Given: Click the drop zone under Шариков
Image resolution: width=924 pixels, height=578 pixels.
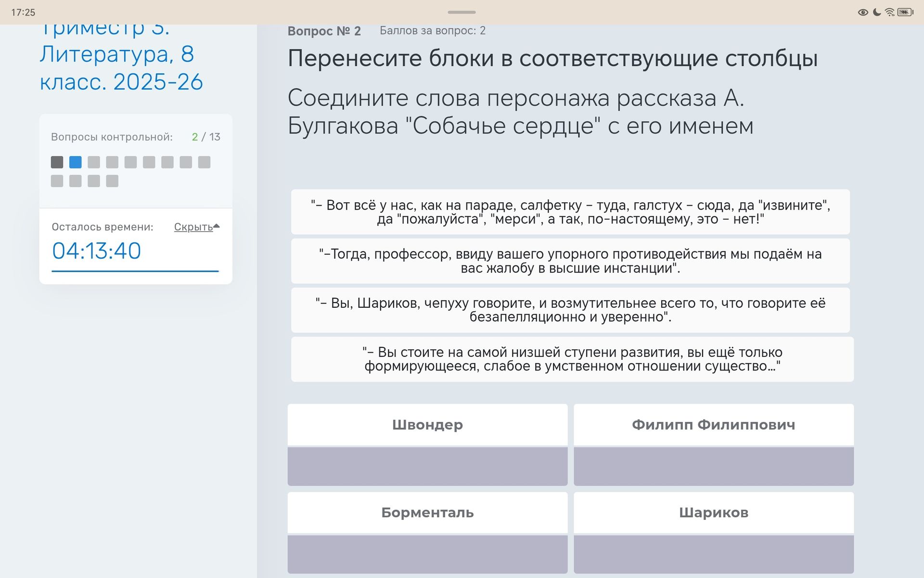Looking at the screenshot, I should 714,554.
